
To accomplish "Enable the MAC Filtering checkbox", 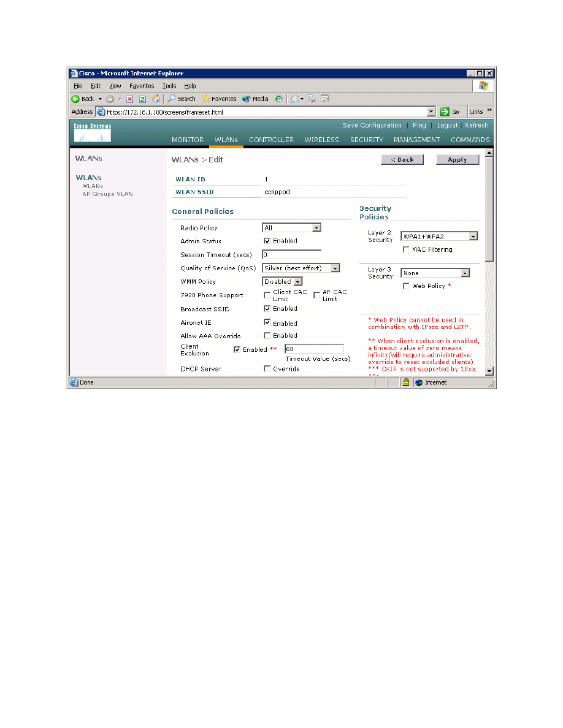I will point(406,249).
